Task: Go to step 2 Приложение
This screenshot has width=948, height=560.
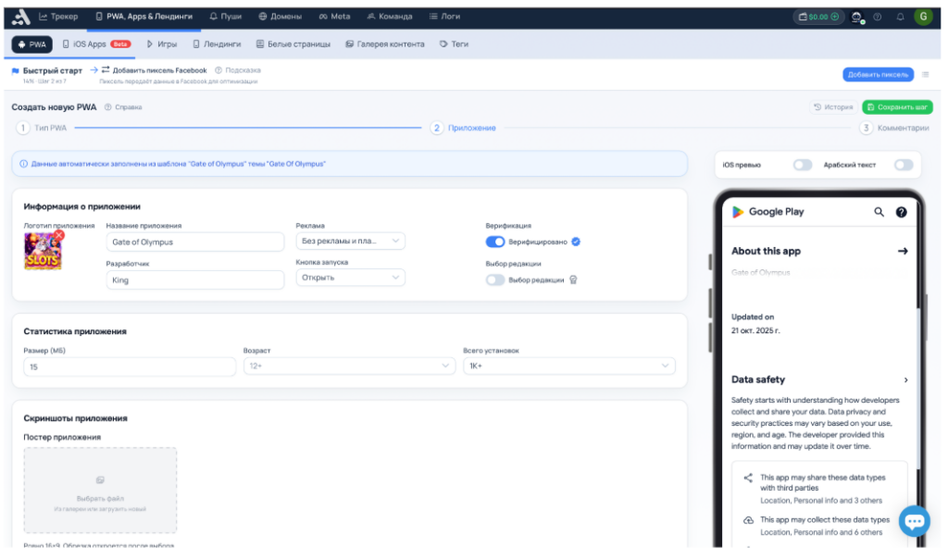Action: (463, 128)
